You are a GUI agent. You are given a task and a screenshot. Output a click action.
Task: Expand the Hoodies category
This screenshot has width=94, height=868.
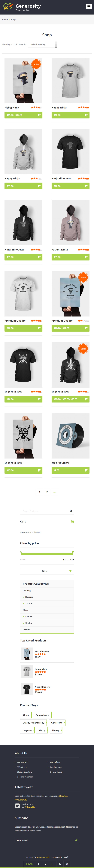(29, 597)
